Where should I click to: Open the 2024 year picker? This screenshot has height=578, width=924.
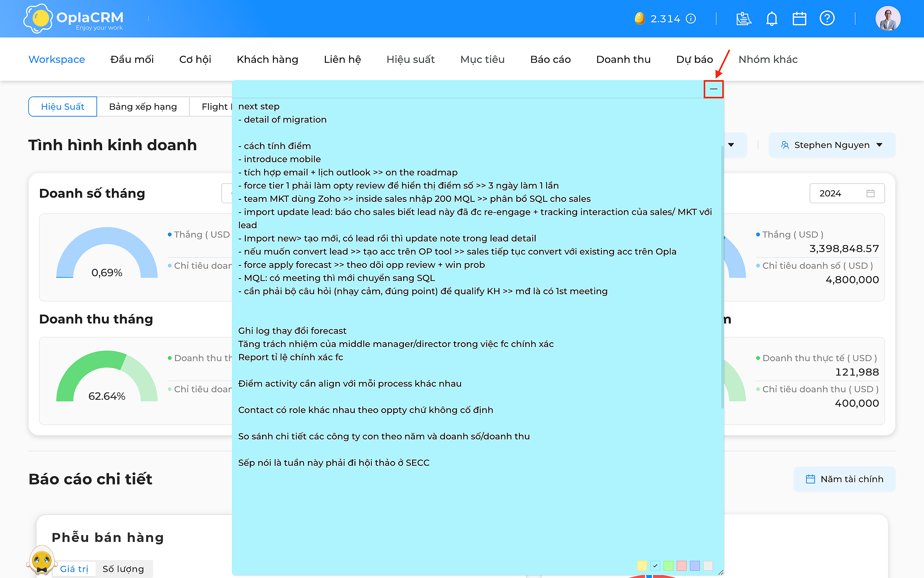[847, 194]
